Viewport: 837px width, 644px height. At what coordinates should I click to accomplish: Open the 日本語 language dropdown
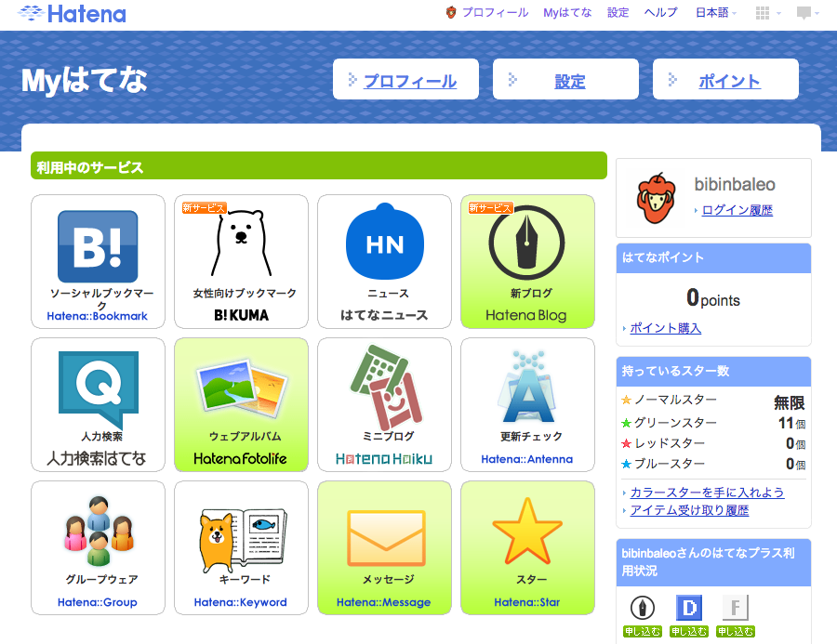[716, 12]
